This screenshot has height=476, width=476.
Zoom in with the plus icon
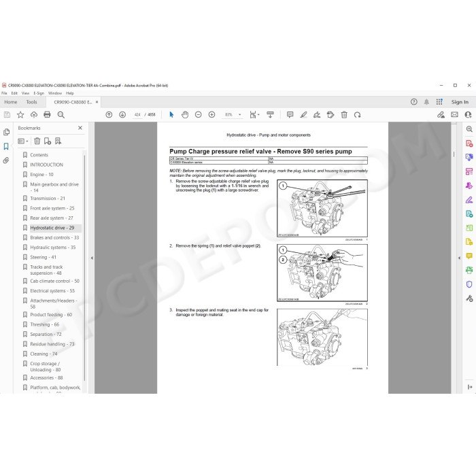tap(212, 115)
